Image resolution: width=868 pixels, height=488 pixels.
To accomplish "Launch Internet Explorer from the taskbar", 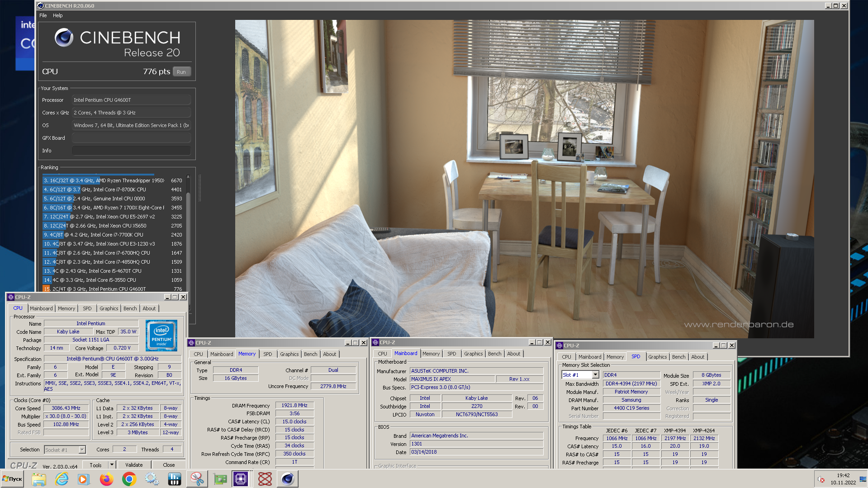I will (62, 479).
